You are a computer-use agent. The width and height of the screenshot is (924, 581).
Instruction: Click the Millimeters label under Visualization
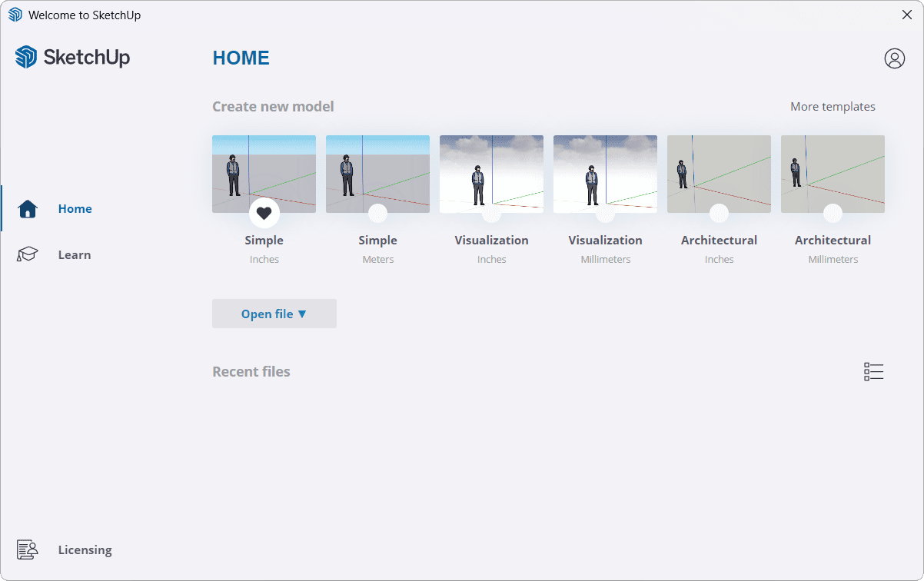(x=606, y=260)
